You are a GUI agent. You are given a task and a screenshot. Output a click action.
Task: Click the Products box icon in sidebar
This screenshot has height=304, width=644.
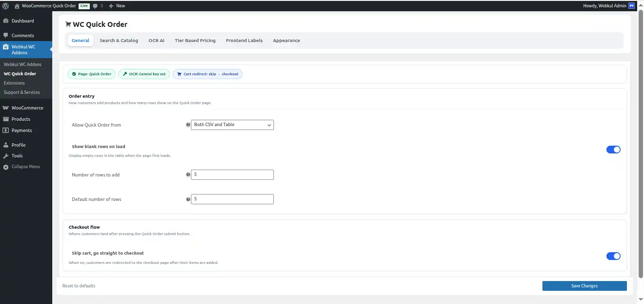tap(5, 119)
